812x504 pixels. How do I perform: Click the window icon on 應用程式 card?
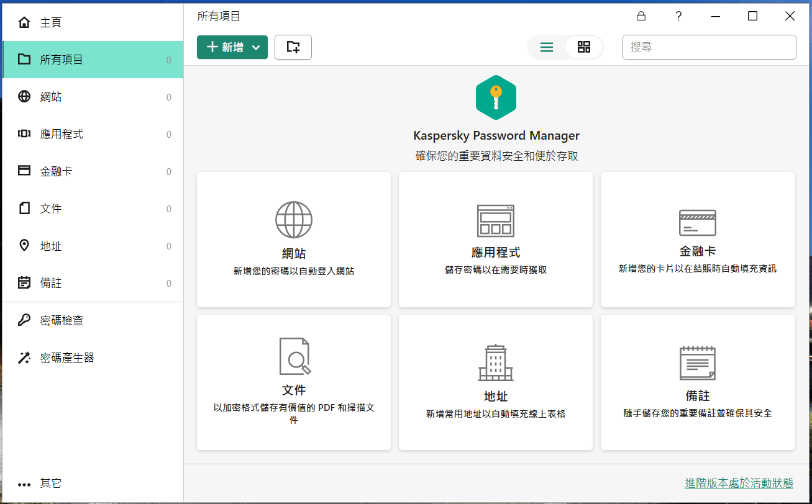tap(496, 221)
